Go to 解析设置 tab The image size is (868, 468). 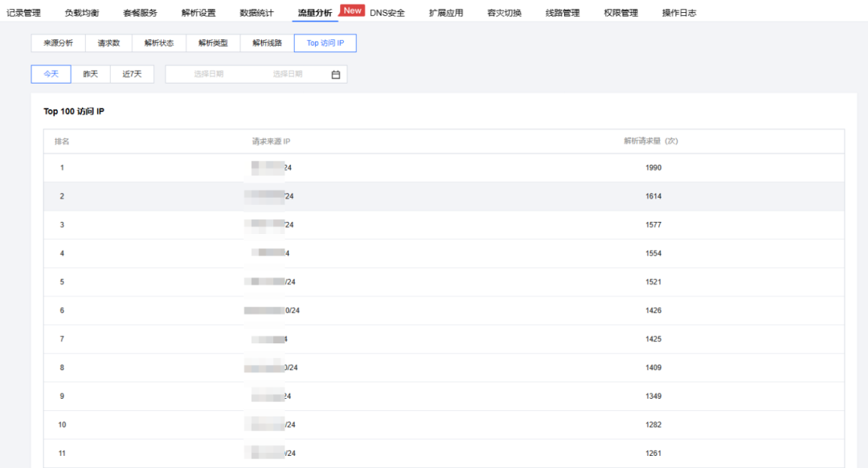click(199, 13)
